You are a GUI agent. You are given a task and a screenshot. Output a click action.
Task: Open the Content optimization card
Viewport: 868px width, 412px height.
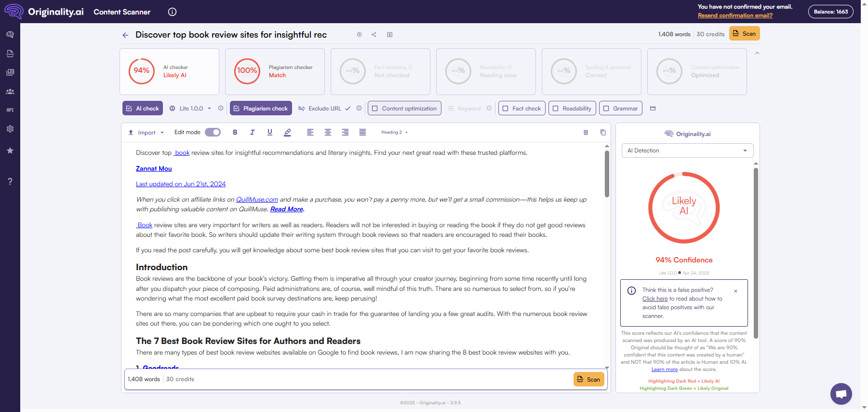pos(697,71)
